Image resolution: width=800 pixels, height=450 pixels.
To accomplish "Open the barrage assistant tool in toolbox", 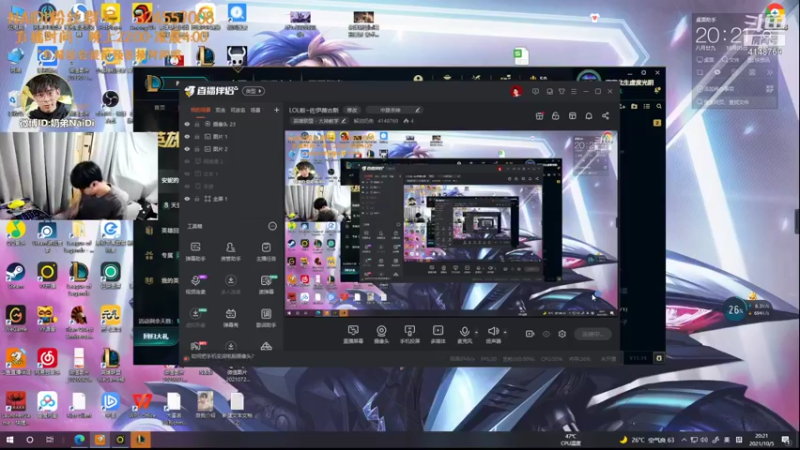I will [195, 252].
